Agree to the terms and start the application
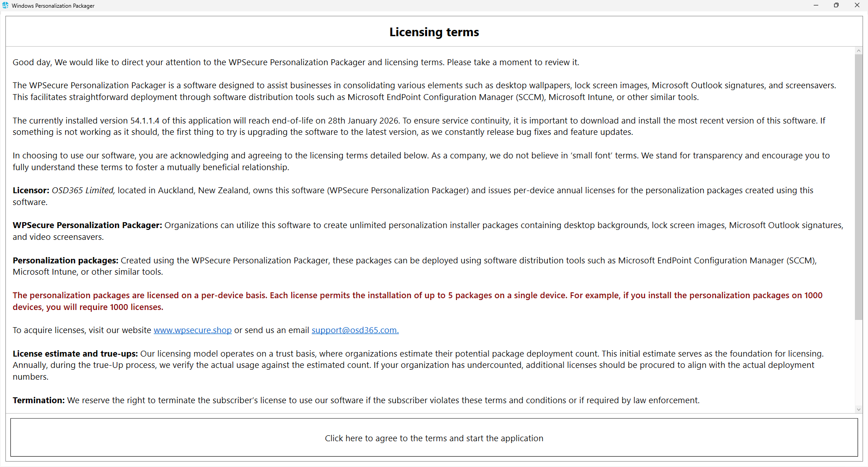 point(434,438)
